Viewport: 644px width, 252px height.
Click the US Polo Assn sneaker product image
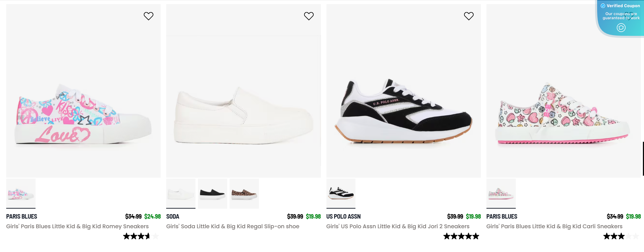[x=403, y=110]
